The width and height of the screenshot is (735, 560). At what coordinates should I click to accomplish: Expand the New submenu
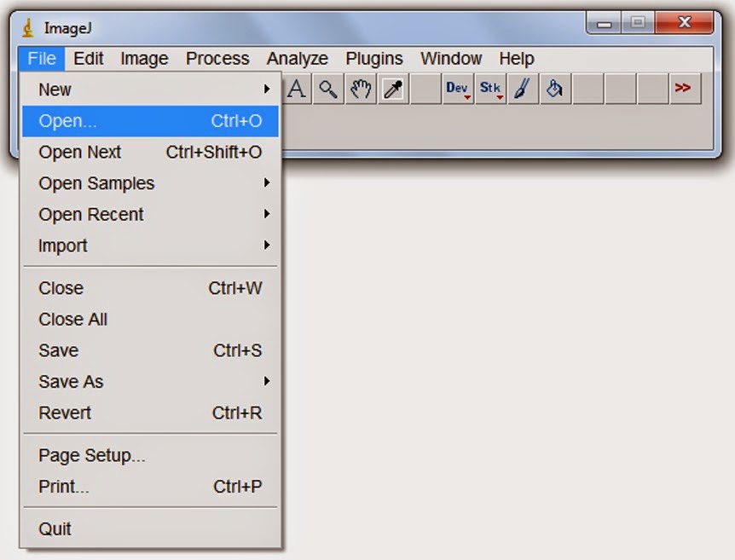[150, 89]
